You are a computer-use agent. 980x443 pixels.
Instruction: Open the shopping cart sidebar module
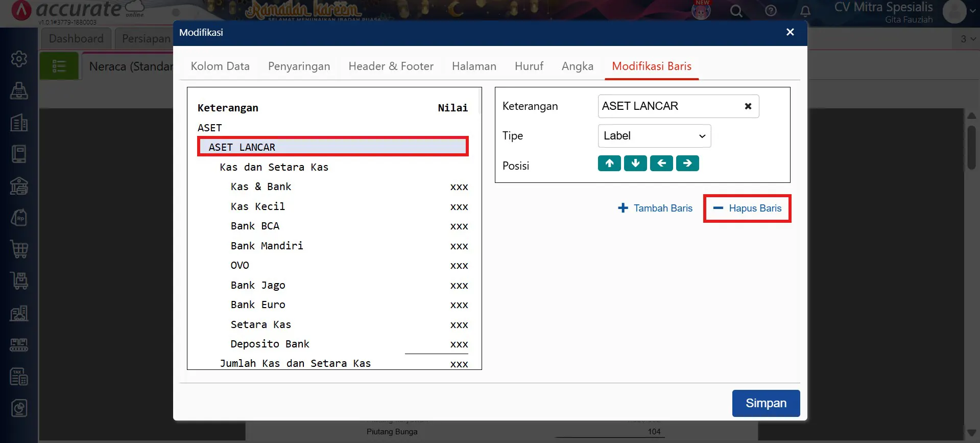click(x=19, y=249)
